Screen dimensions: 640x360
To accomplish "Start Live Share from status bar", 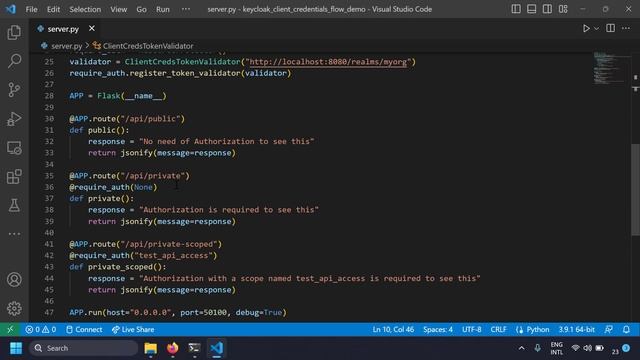I will point(133,330).
